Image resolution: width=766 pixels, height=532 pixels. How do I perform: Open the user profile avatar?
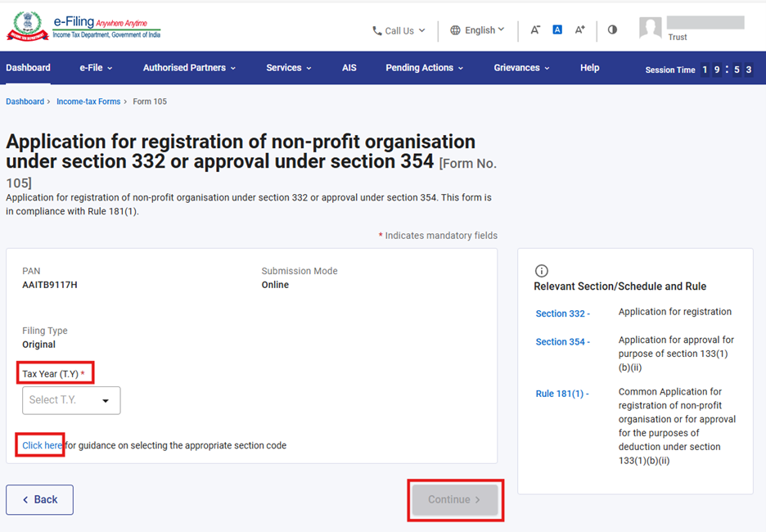coord(651,29)
